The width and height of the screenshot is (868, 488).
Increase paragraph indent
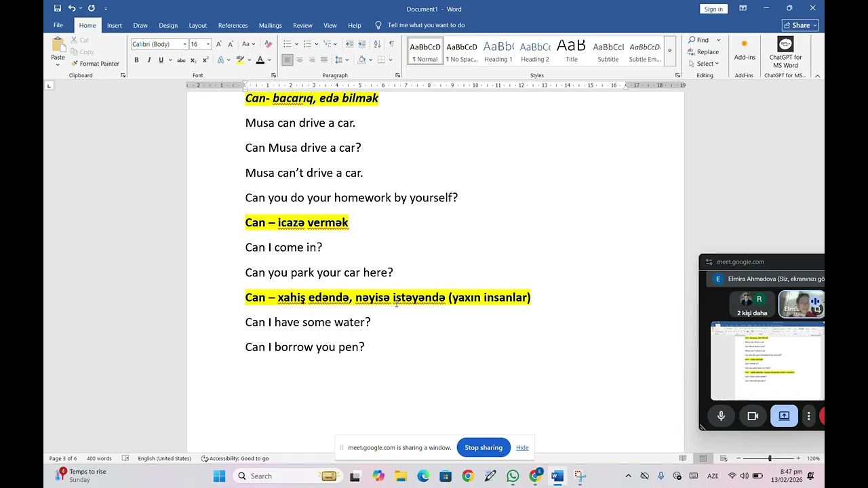coord(363,44)
